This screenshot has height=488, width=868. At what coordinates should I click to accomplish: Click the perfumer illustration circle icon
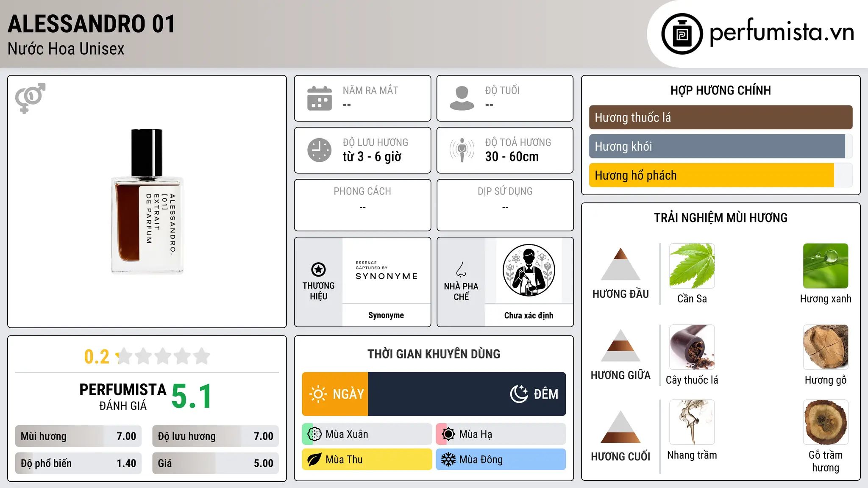pyautogui.click(x=529, y=270)
